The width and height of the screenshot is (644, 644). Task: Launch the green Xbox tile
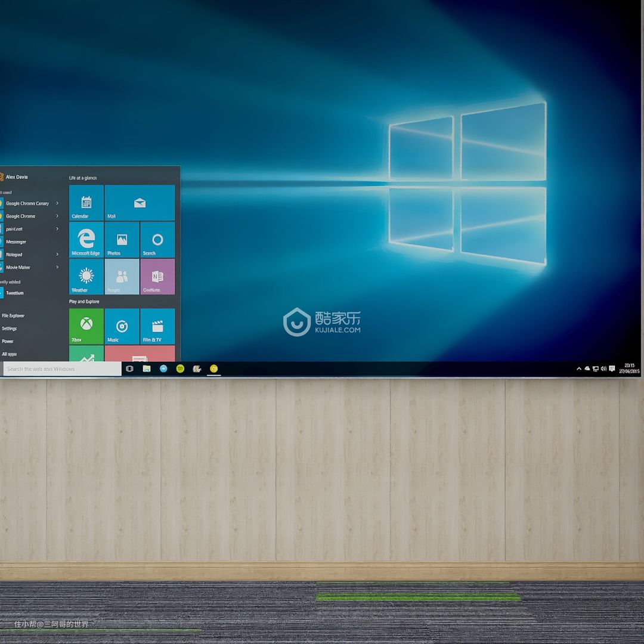click(x=86, y=326)
